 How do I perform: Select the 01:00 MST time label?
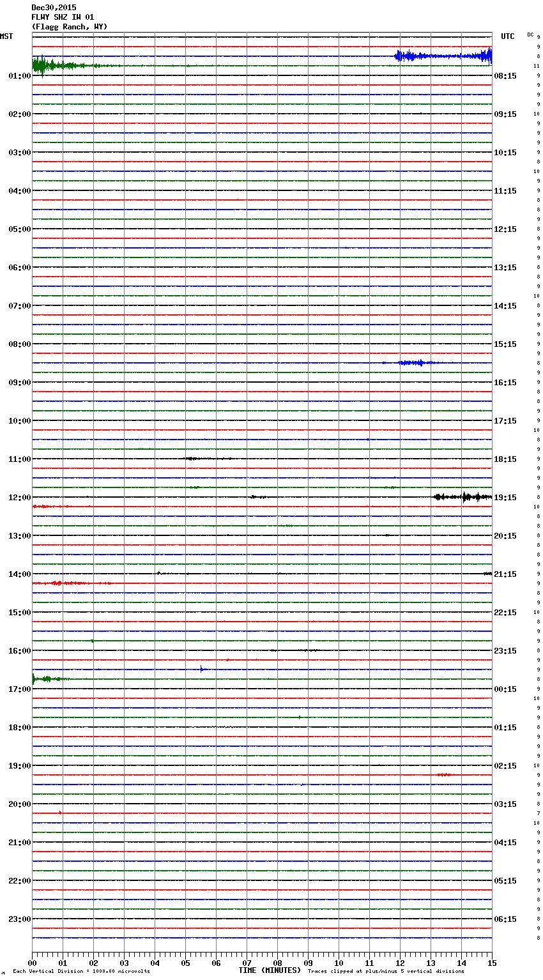tap(20, 76)
